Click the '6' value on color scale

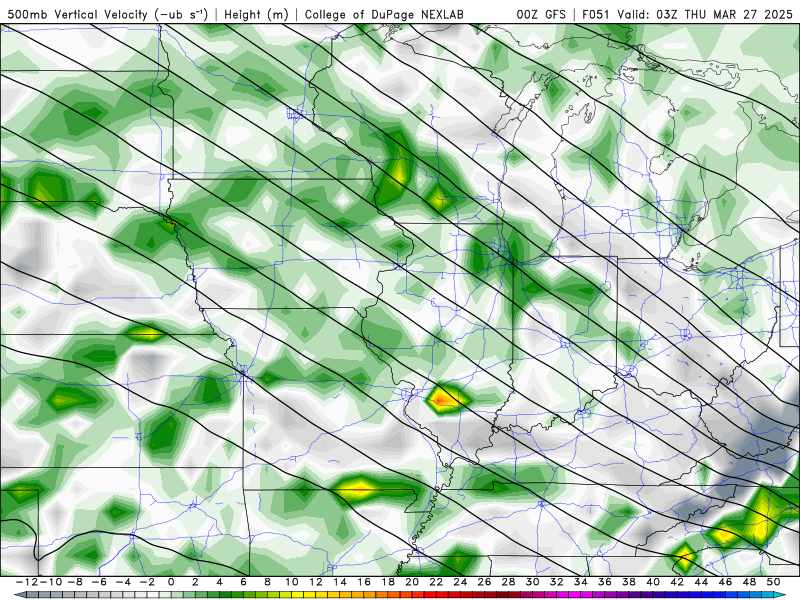point(243,582)
